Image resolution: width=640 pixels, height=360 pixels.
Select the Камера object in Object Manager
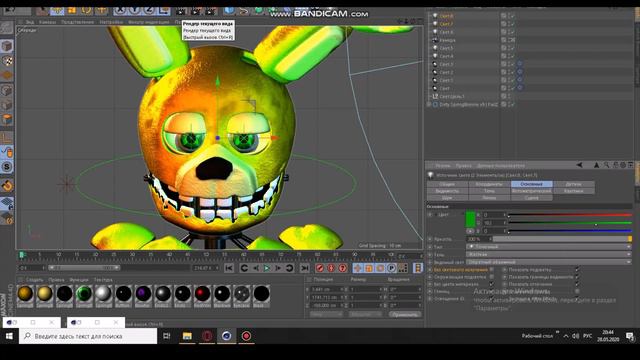pos(447,40)
